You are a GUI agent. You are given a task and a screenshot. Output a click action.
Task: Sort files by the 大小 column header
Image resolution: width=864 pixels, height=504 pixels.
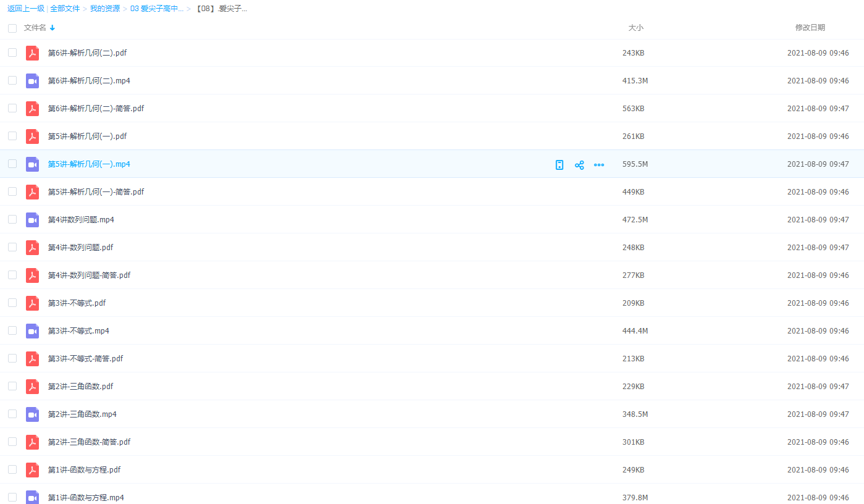click(x=635, y=28)
